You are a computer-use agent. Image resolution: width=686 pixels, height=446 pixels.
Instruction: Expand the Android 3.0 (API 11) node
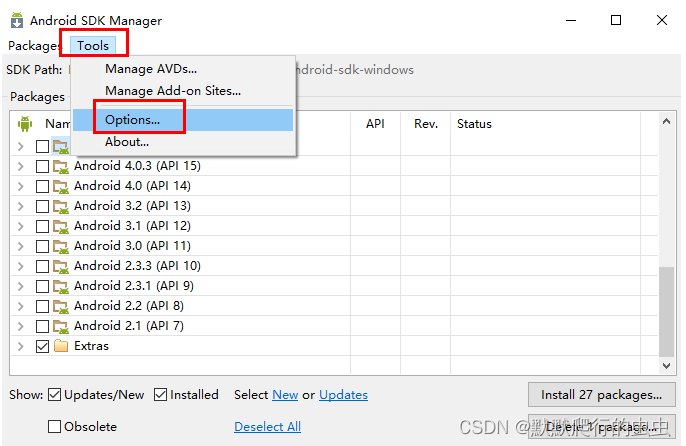pyautogui.click(x=21, y=246)
